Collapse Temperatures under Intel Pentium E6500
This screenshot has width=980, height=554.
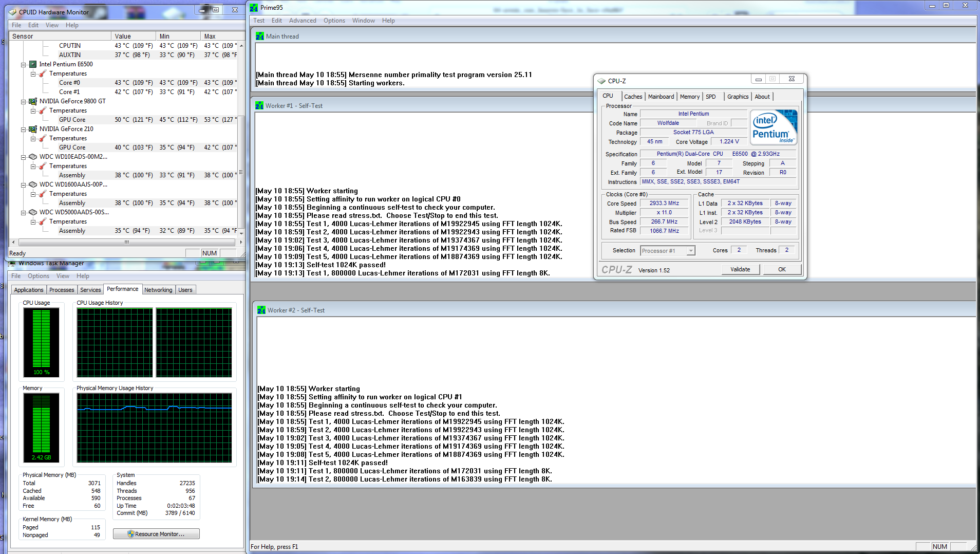point(33,74)
